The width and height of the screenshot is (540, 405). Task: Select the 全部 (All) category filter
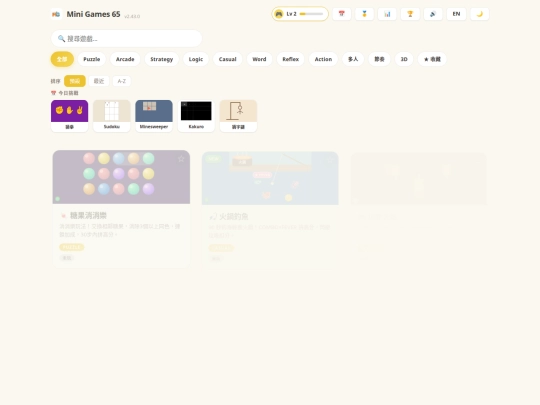tap(62, 59)
